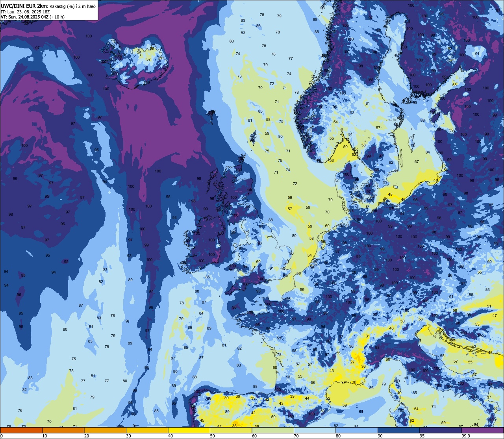Pick the 40–50% bright yellow legend swatch
The image size is (504, 439).
[x=189, y=430]
